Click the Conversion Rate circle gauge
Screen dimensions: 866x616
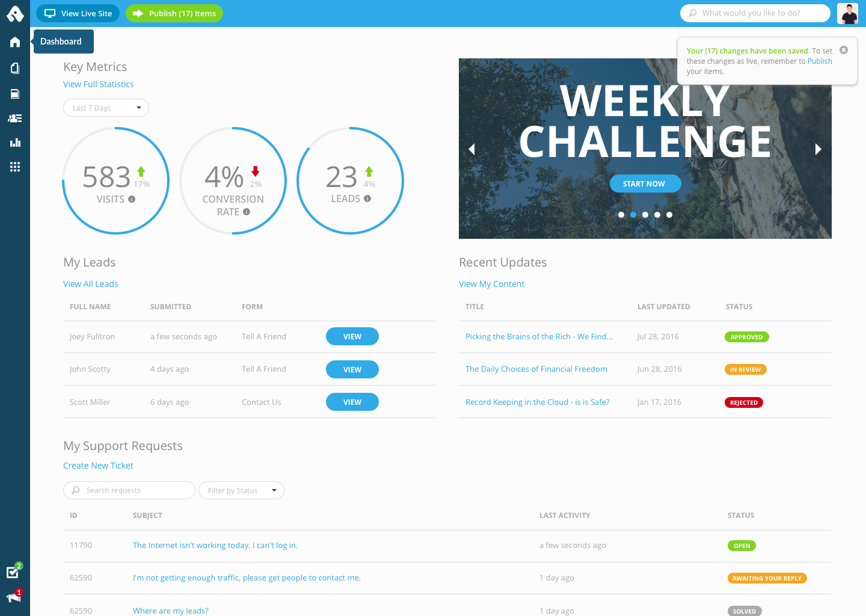click(233, 180)
